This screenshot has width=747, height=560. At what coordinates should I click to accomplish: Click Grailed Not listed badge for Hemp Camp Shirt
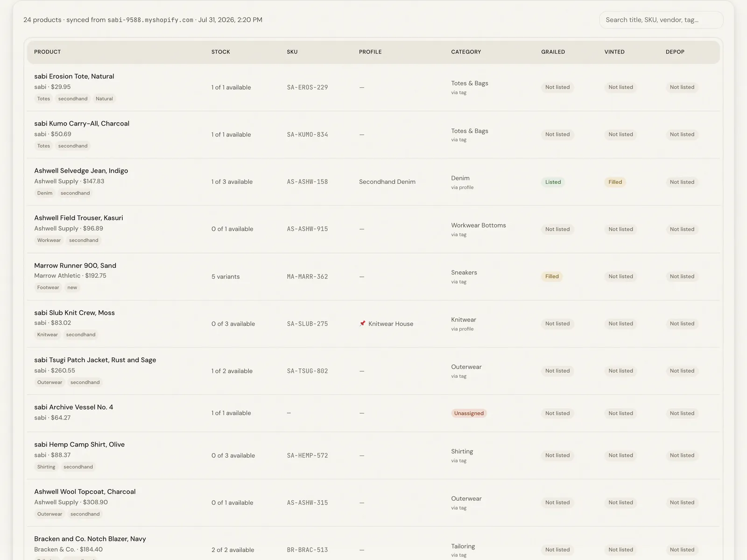[x=557, y=455]
